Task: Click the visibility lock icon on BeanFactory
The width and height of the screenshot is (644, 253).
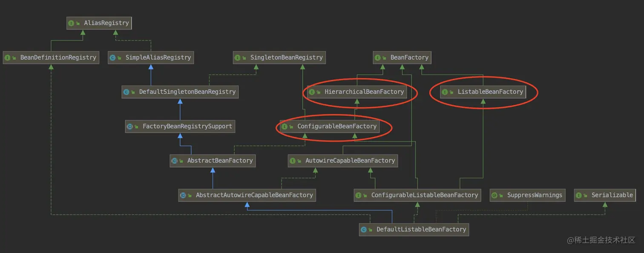Action: (x=385, y=58)
